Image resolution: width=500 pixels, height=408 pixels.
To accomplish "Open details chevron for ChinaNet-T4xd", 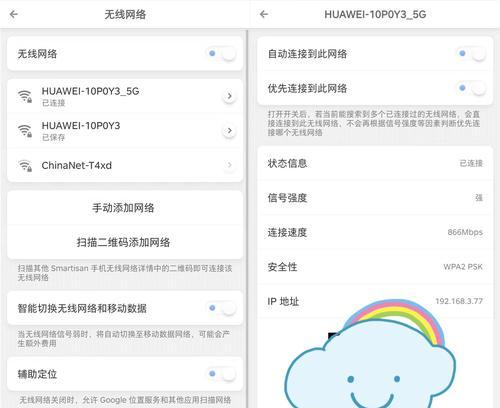I will point(229,165).
